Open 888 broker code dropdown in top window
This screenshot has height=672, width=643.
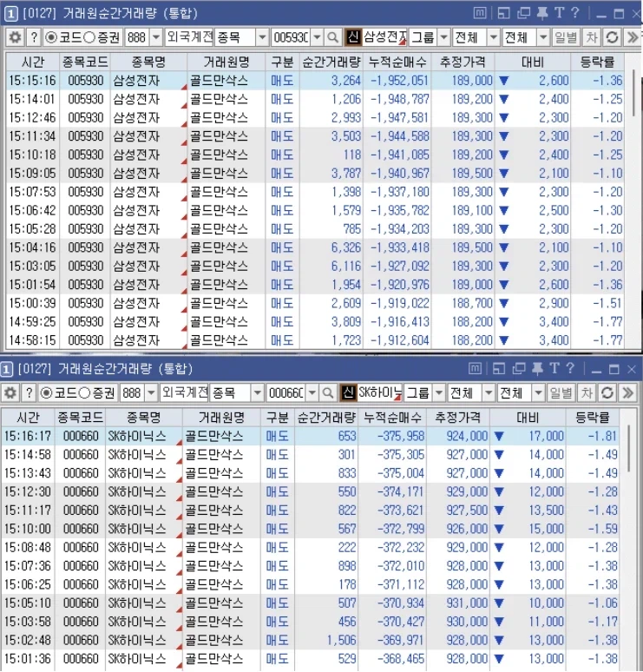pos(156,37)
